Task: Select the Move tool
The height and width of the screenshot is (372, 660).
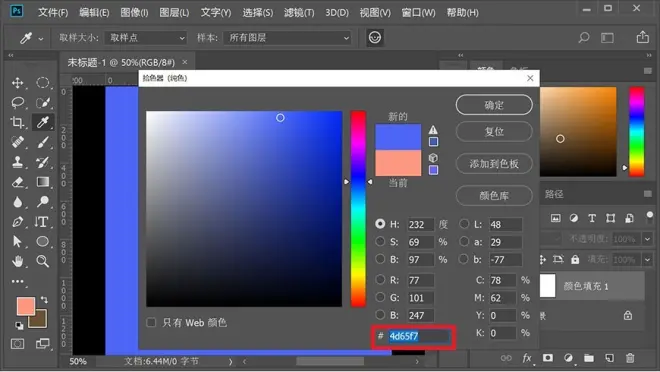Action: point(18,82)
